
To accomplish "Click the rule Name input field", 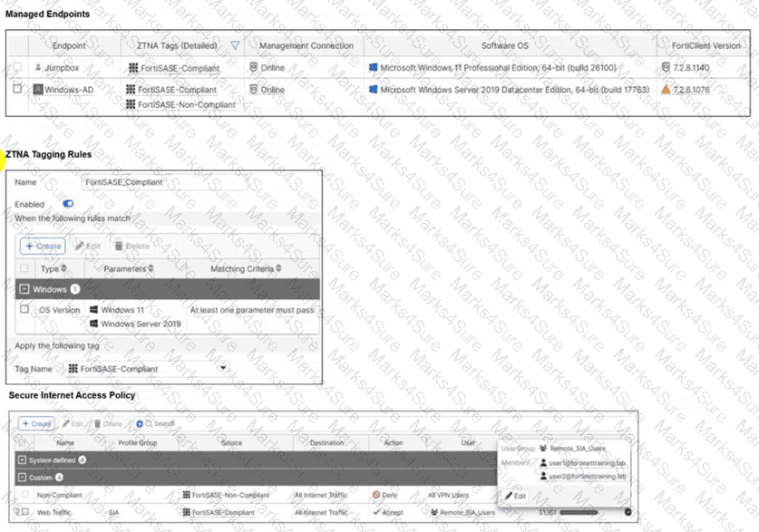I will tap(163, 182).
